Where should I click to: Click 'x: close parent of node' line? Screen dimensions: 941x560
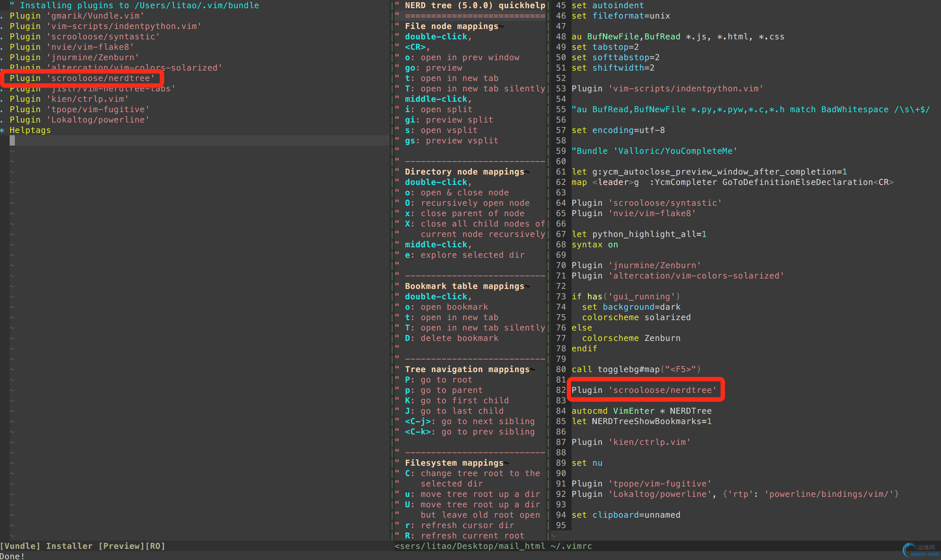(465, 213)
